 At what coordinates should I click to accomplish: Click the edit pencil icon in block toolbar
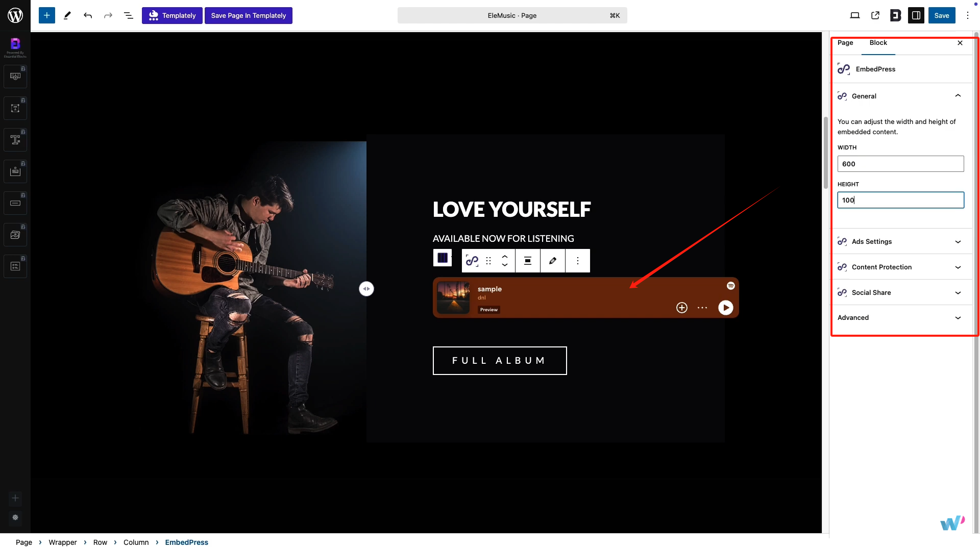point(552,261)
